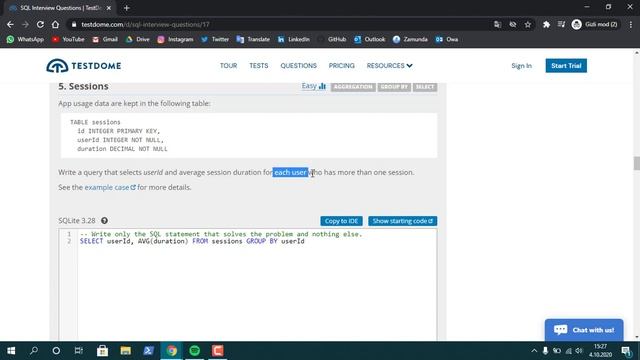The width and height of the screenshot is (640, 360).
Task: Click the crossed-eye icon in the address bar
Action: [513, 24]
